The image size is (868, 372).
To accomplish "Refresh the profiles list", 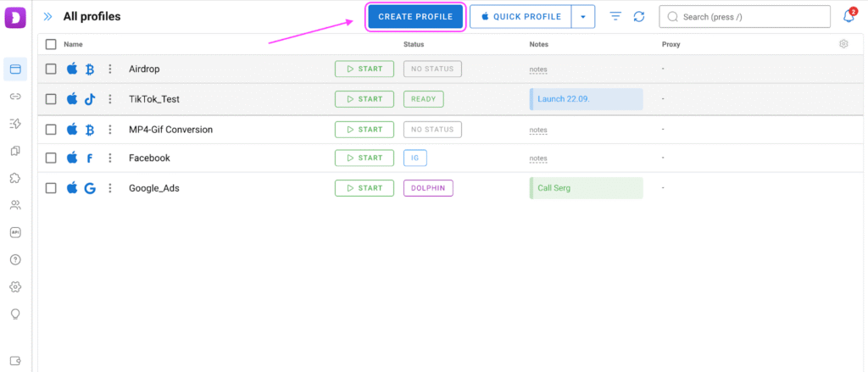I will pyautogui.click(x=639, y=17).
